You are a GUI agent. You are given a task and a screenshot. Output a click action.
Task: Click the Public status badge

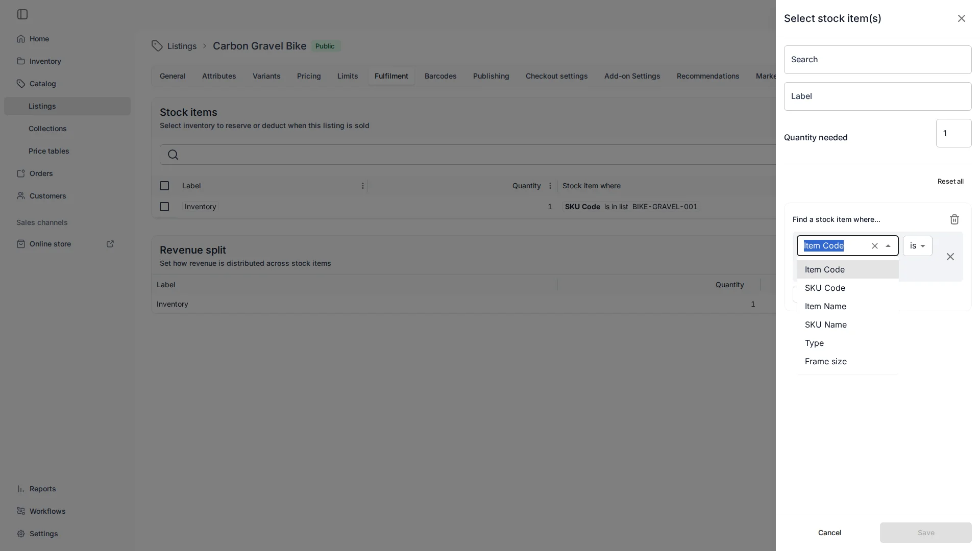325,46
